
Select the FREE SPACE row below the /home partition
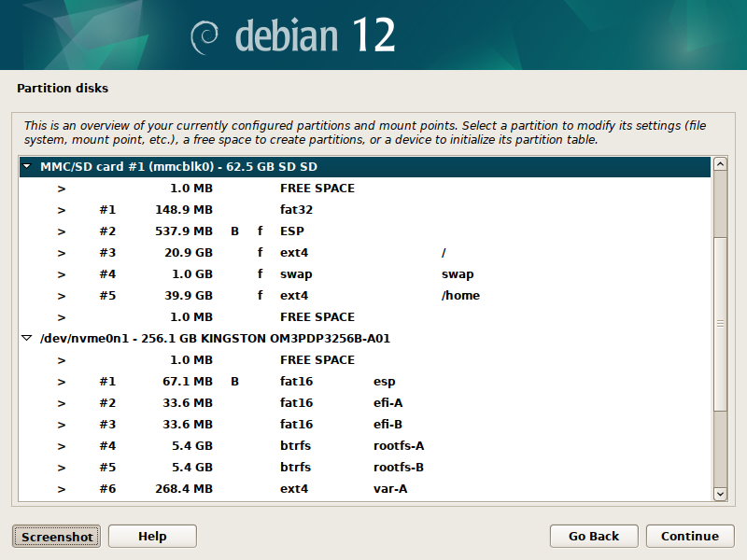[x=365, y=316]
